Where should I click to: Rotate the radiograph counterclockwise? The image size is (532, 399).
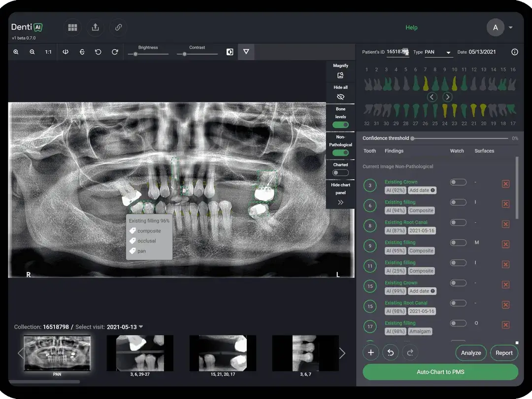[98, 51]
